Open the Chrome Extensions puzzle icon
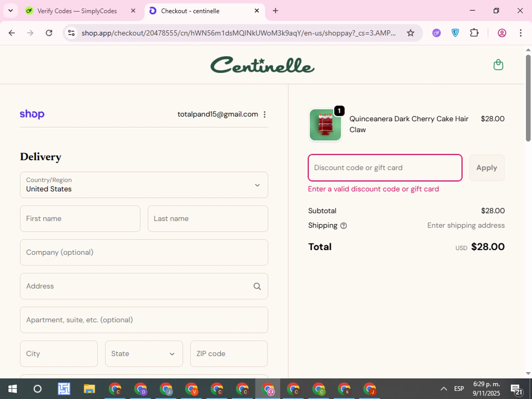This screenshot has width=532, height=399. 474,33
